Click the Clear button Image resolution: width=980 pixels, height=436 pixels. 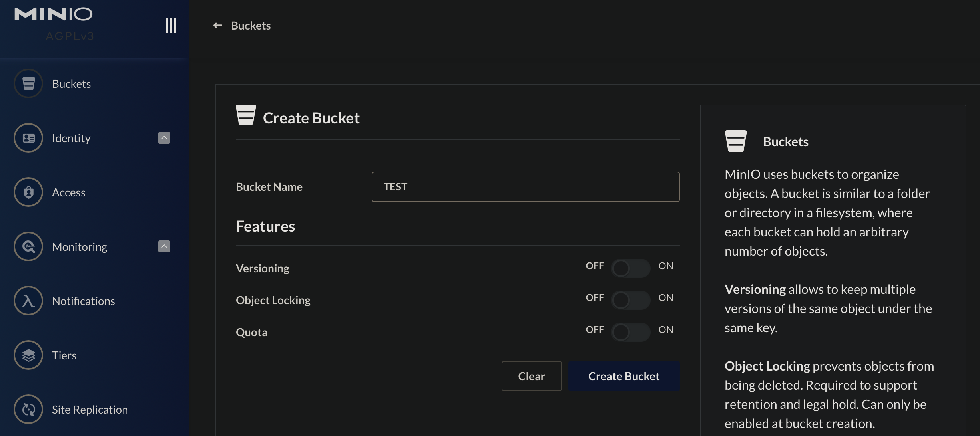tap(531, 376)
